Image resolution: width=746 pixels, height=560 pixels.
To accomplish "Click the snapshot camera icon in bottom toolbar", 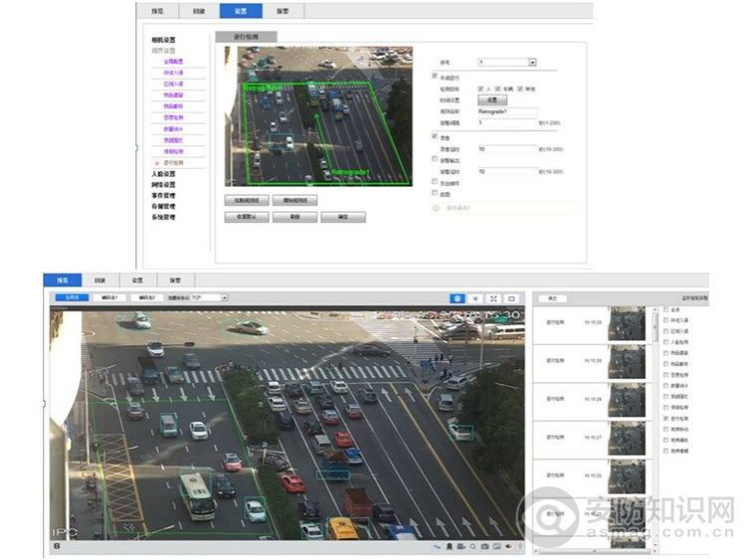I will pos(483,546).
